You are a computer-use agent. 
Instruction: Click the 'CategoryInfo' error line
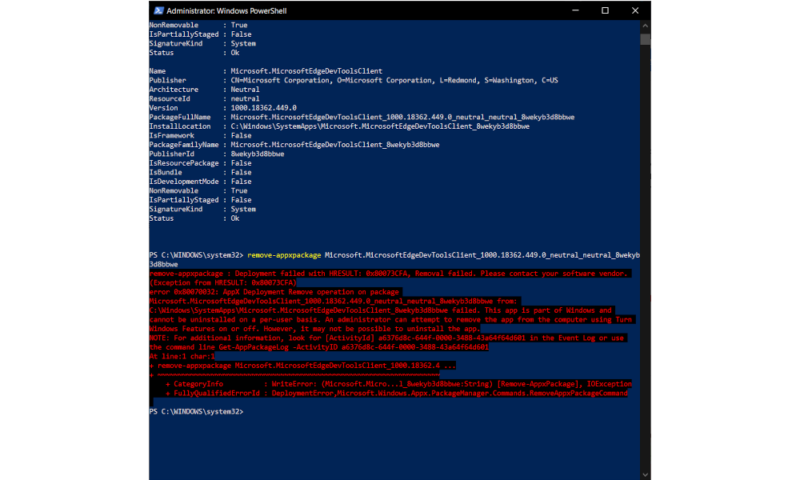398,384
